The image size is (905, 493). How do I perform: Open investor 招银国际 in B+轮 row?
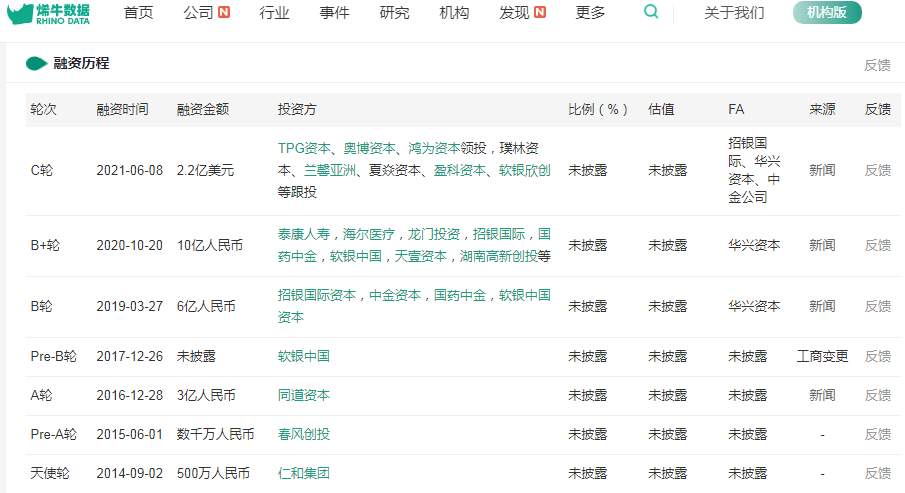499,234
